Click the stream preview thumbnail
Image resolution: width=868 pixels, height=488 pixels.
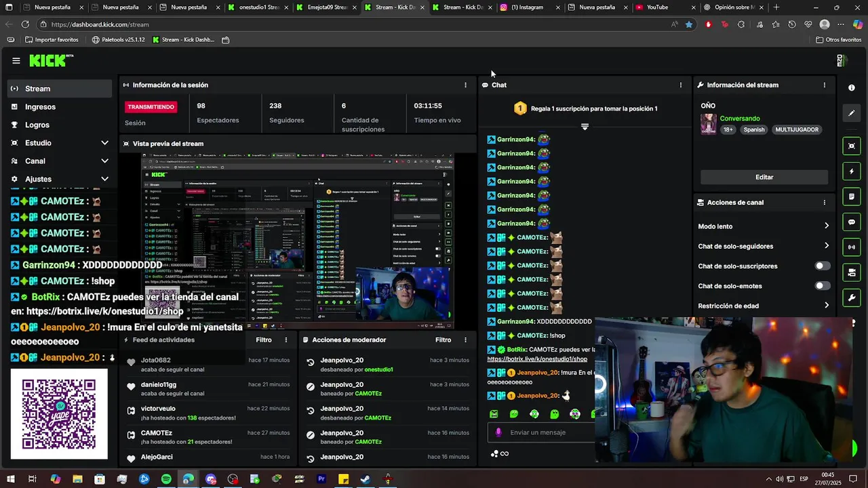298,241
